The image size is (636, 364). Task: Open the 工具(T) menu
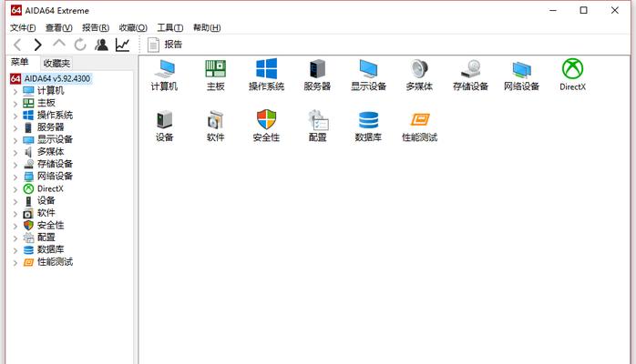(x=170, y=27)
